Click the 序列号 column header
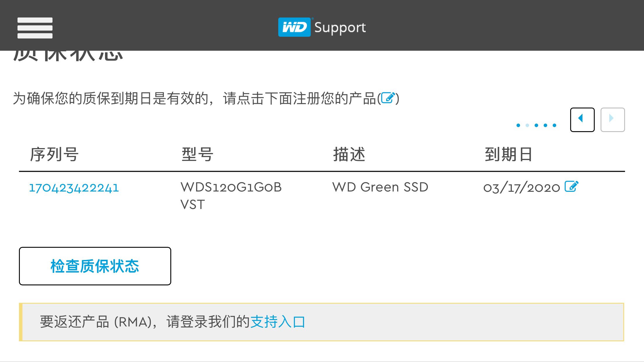 (54, 154)
